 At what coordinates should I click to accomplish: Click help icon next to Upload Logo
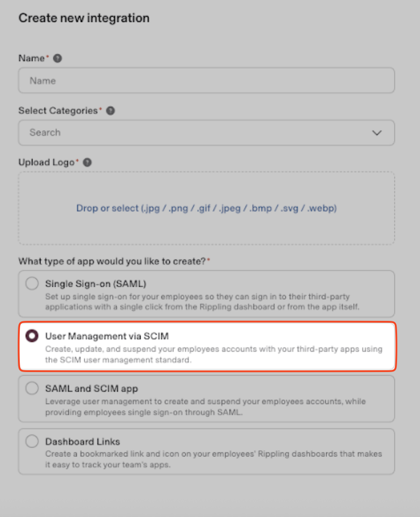pos(87,162)
